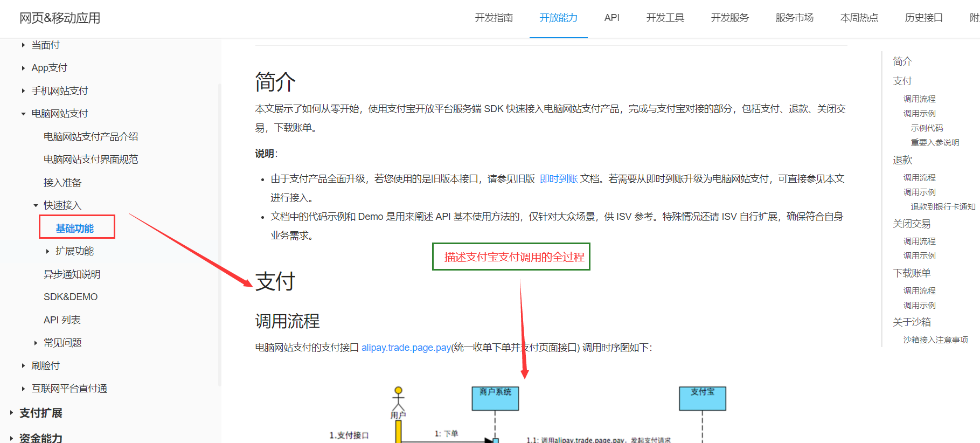Click the 调用流程 heading in article
The height and width of the screenshot is (443, 980).
click(287, 321)
